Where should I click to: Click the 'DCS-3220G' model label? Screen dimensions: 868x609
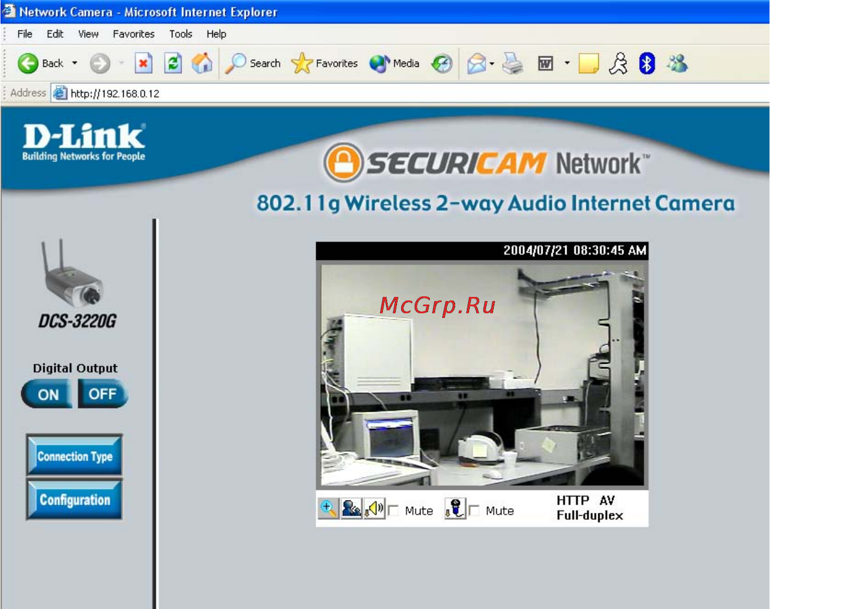[77, 321]
